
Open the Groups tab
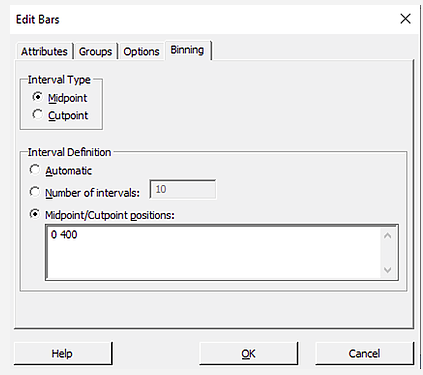95,52
